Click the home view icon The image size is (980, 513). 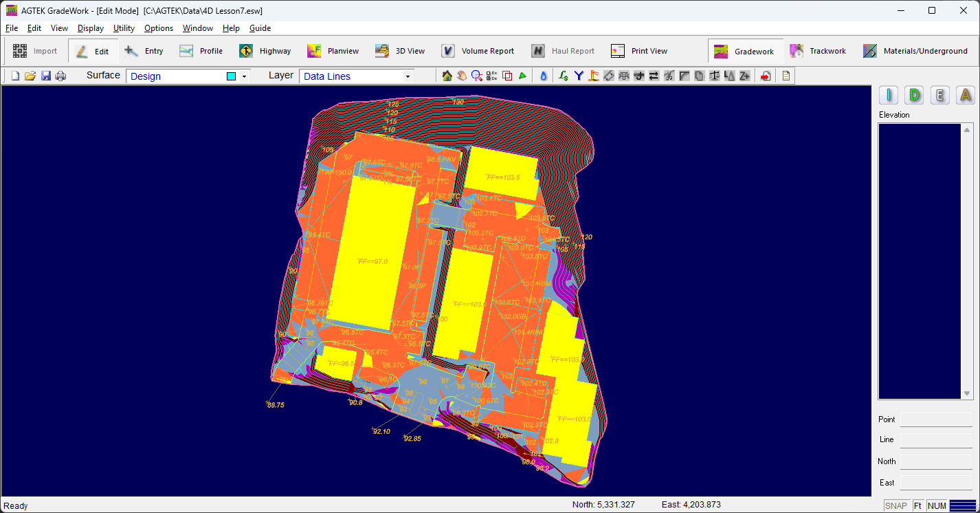point(447,76)
